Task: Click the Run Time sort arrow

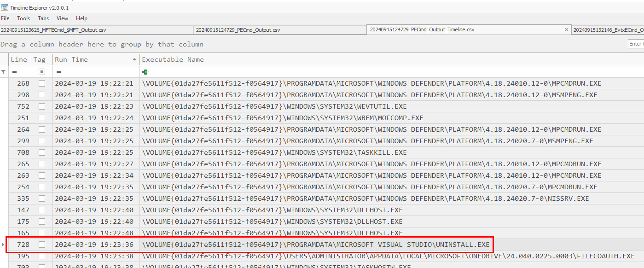Action: (134, 59)
